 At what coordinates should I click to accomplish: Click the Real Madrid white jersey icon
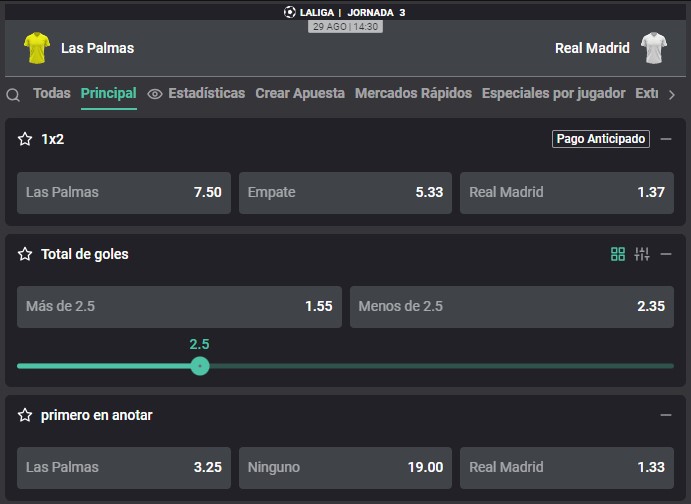[x=654, y=48]
